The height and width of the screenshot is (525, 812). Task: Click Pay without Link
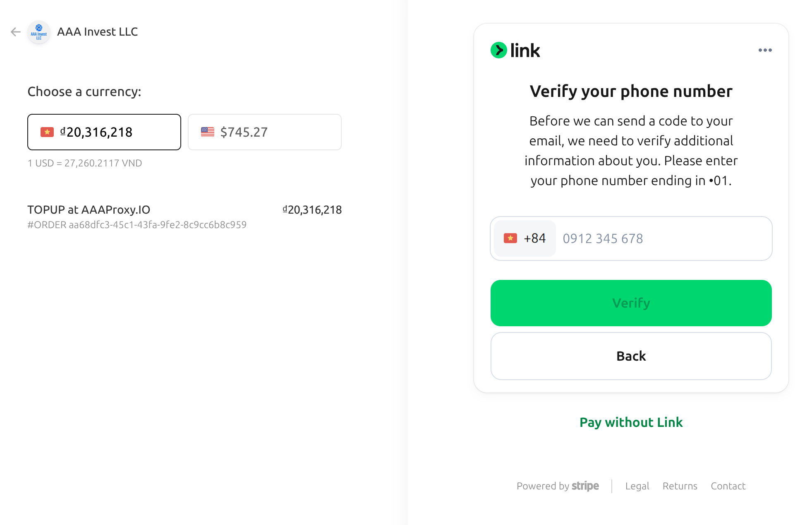[x=631, y=422]
